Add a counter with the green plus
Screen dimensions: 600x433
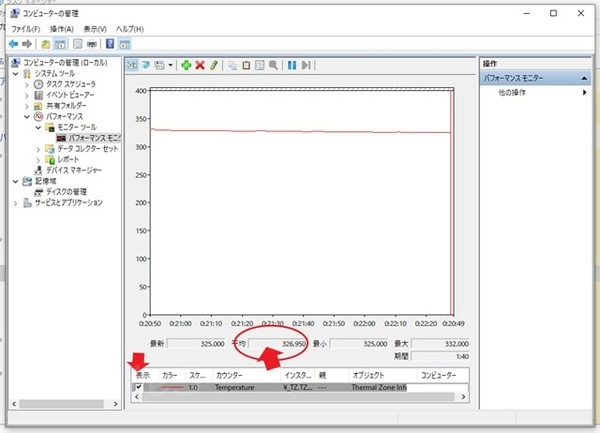click(186, 65)
